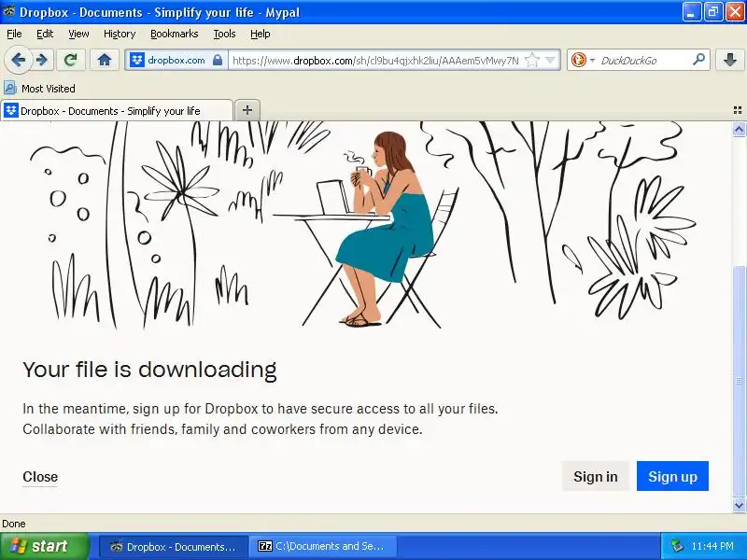Click the search magnifier icon

tap(698, 60)
